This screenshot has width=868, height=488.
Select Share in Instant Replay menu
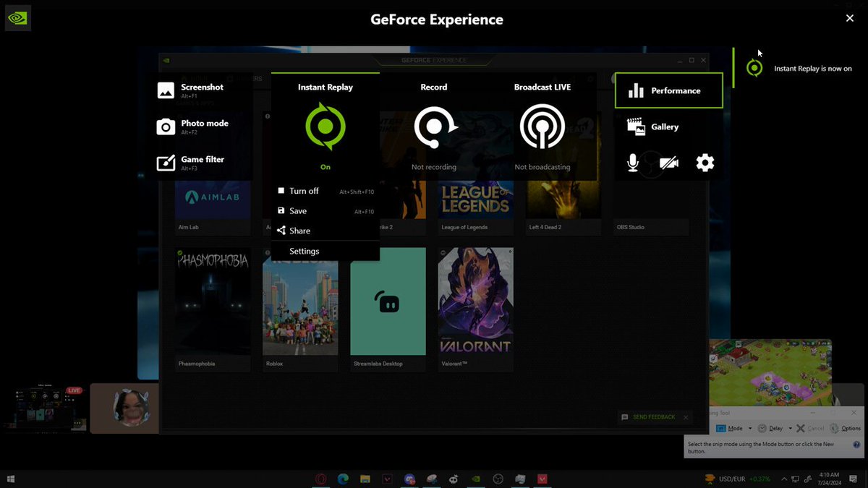325,231
